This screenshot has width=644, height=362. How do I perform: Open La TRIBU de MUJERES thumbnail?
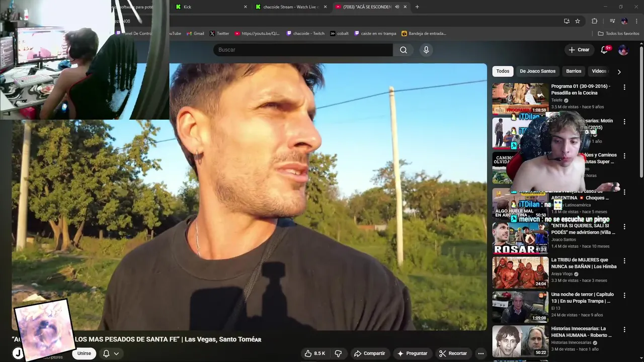(x=520, y=273)
